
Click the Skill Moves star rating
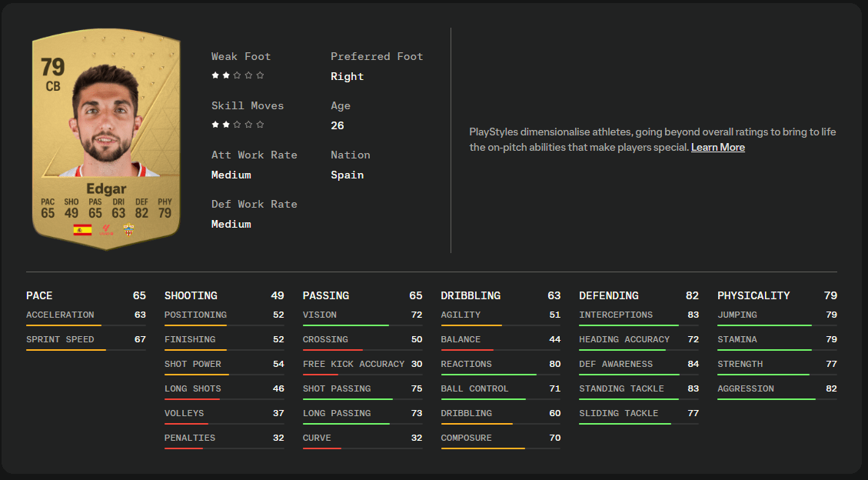[x=238, y=125]
